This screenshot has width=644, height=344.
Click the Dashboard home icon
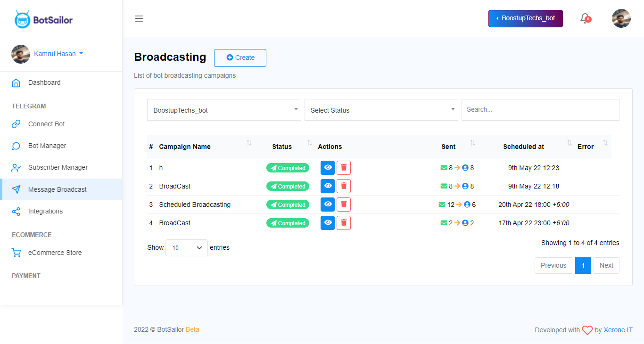click(x=16, y=83)
